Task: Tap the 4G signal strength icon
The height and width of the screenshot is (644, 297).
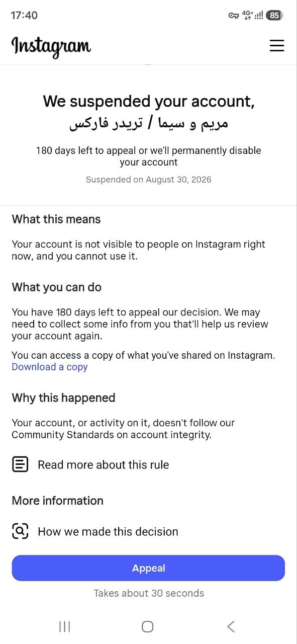Action: (x=253, y=16)
